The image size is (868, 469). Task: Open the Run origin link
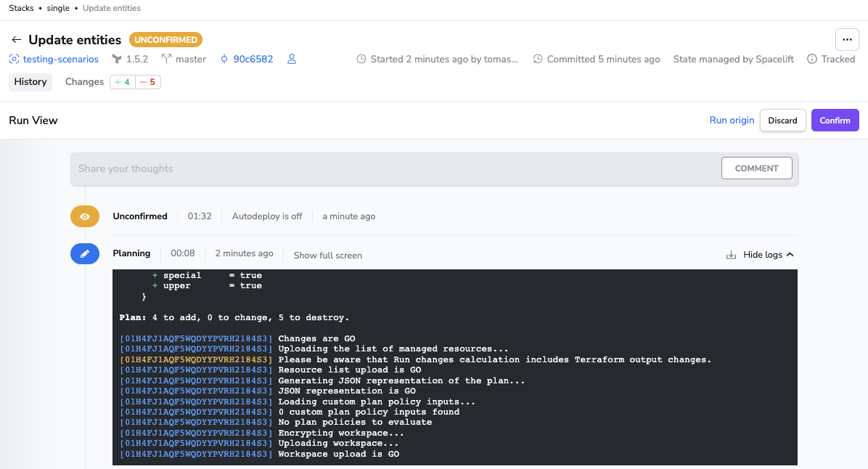pyautogui.click(x=732, y=121)
